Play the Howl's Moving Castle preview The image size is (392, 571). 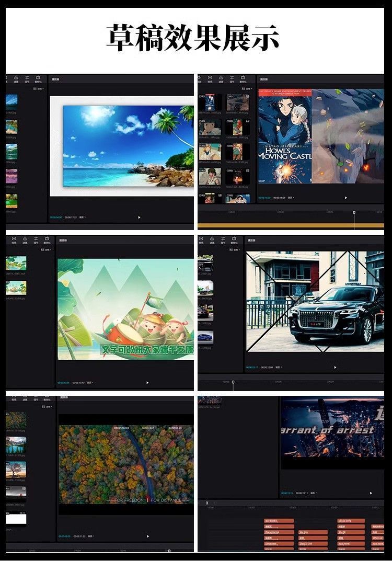click(346, 198)
